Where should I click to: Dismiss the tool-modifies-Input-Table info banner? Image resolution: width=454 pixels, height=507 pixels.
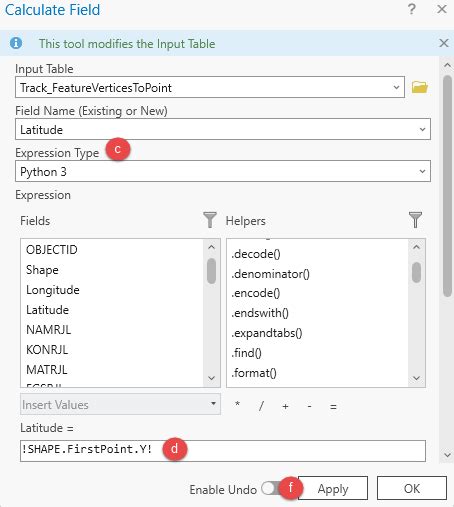(444, 43)
